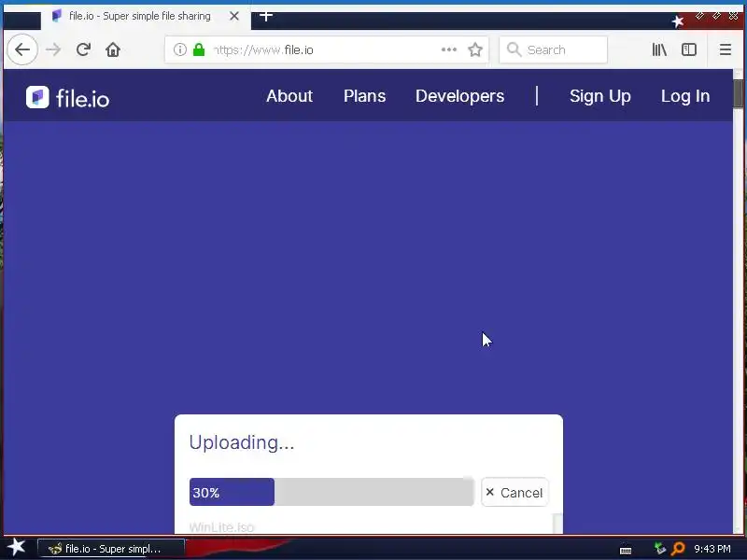Click the keyboard tray icon
Screen dimensions: 747x560
[626, 550]
